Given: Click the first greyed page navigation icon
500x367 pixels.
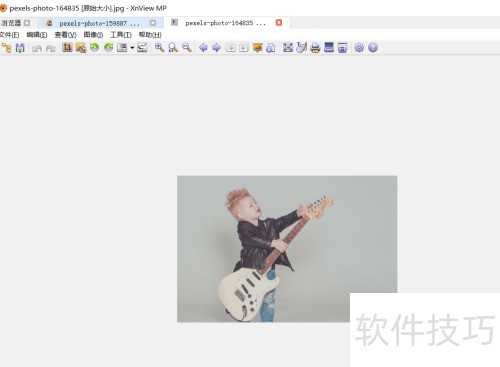Looking at the screenshot, I should pos(230,48).
